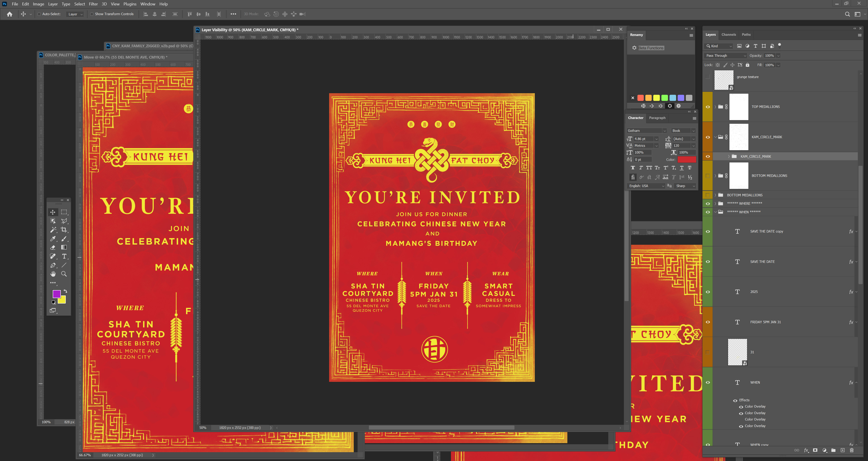The width and height of the screenshot is (868, 461).
Task: Select the Horizontal Type tool
Action: (64, 256)
